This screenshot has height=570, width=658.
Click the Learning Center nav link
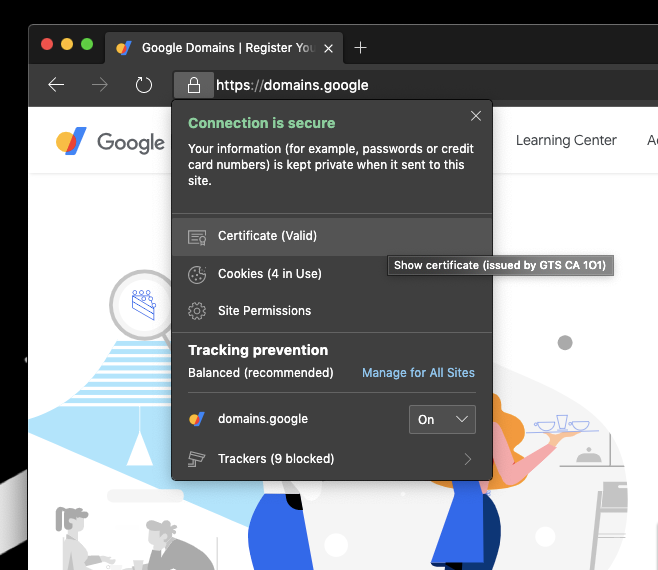[566, 140]
